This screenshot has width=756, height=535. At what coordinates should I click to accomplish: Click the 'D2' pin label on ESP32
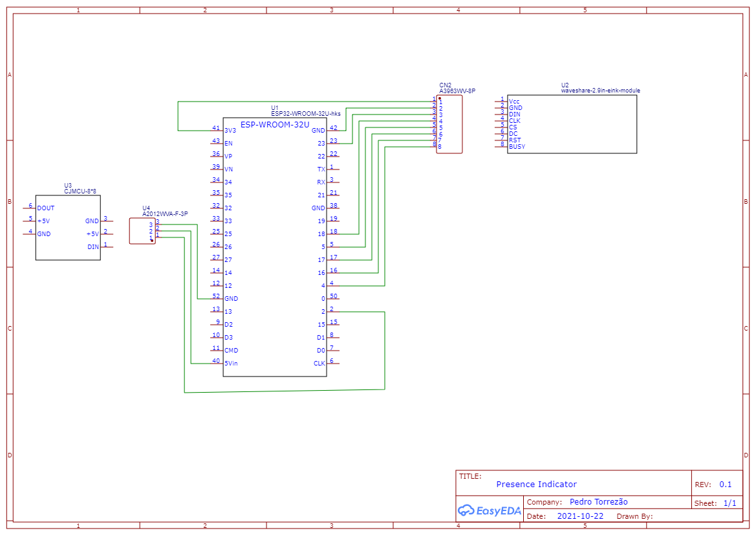pos(228,324)
